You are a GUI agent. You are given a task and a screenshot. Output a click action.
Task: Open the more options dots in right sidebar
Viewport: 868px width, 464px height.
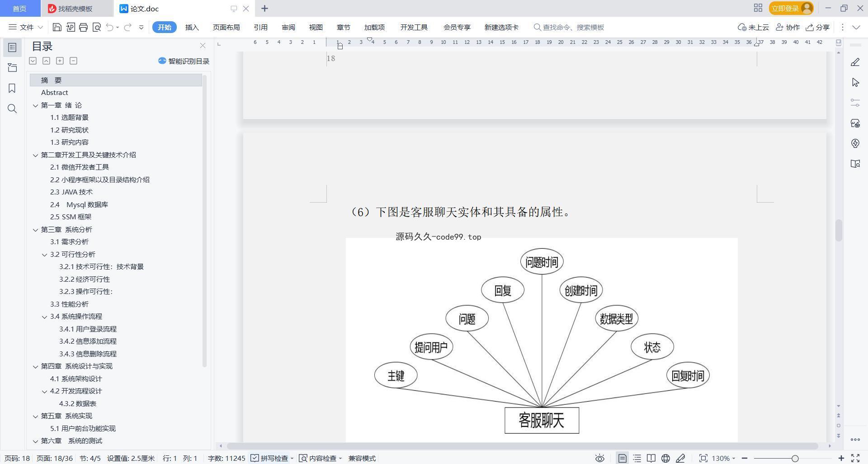tap(855, 440)
